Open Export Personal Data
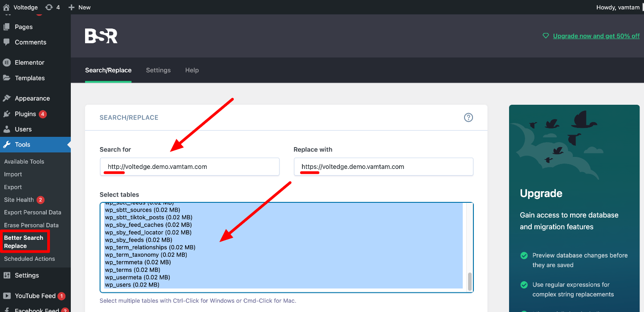The image size is (644, 312). (33, 213)
